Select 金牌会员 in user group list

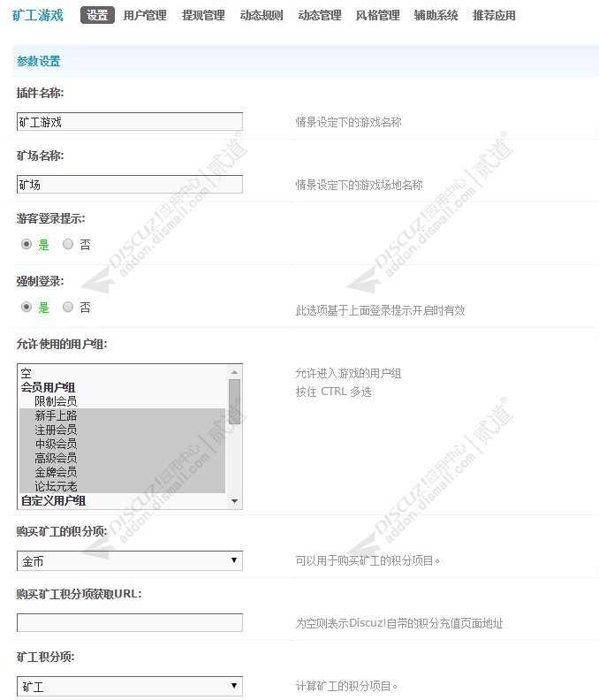[123, 472]
